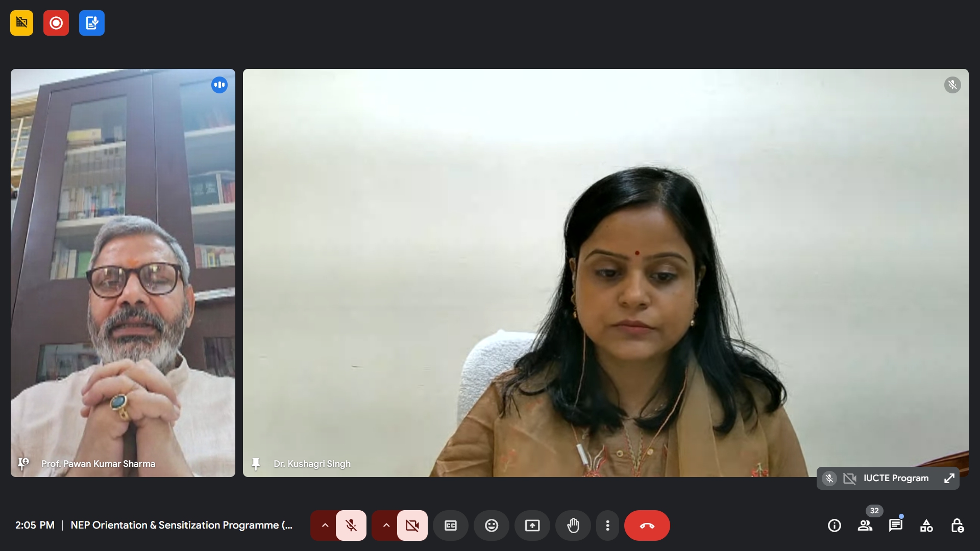Leave the call with red hang-up button

click(x=647, y=525)
